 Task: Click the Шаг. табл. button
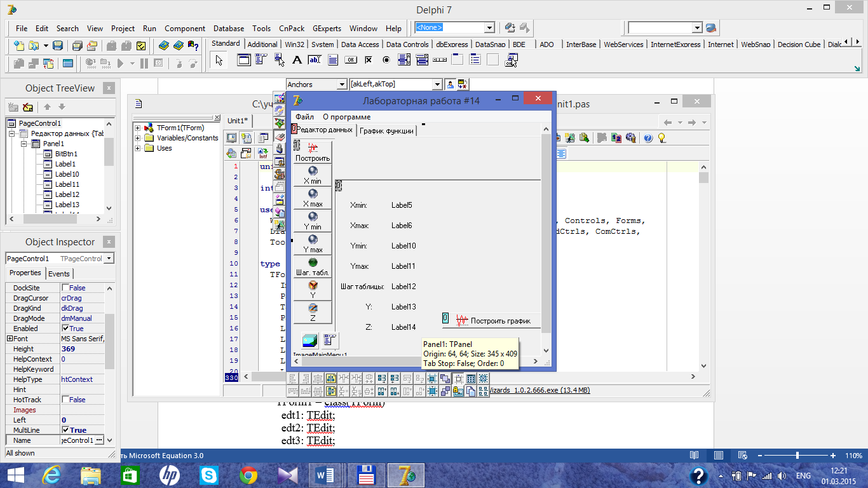click(313, 267)
